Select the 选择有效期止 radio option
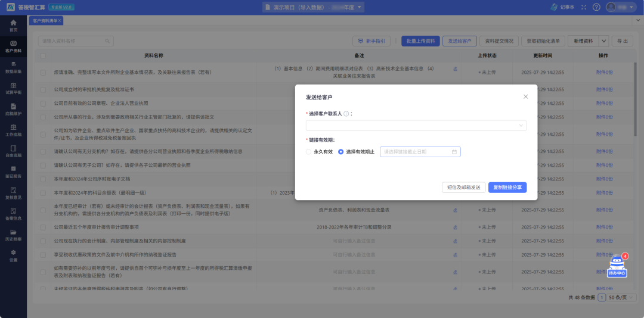 [x=340, y=152]
